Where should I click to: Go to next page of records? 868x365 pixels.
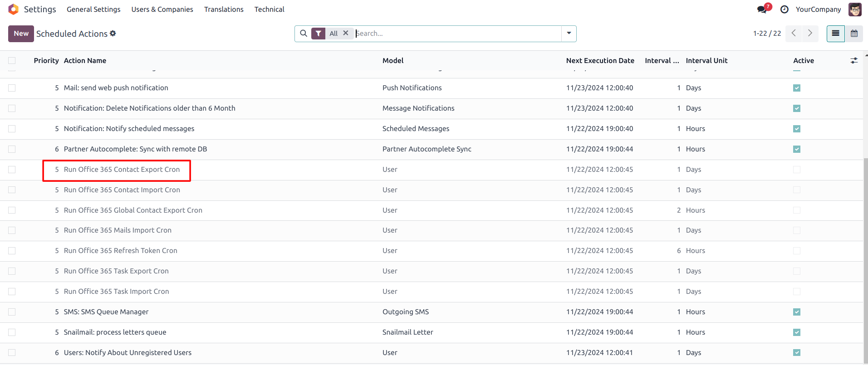tap(810, 34)
